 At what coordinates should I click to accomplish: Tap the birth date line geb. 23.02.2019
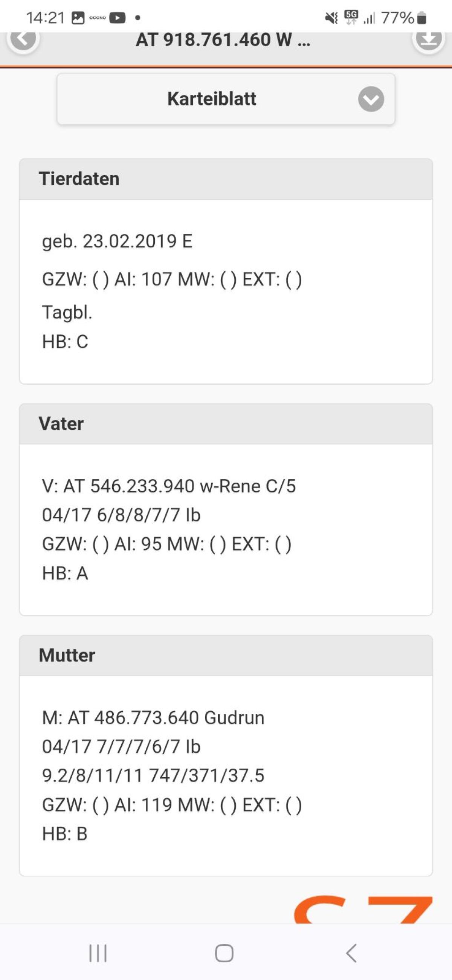pyautogui.click(x=117, y=241)
